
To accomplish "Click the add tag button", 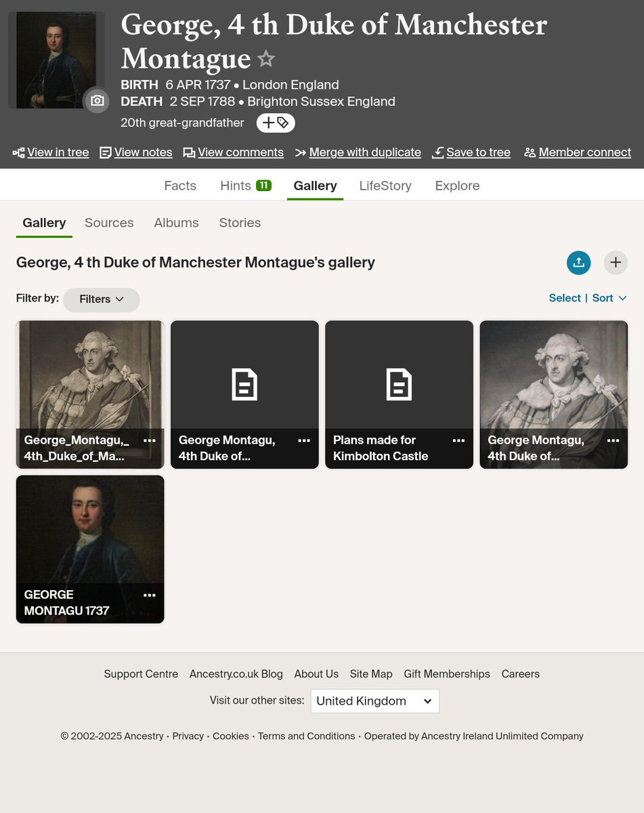I will [x=276, y=123].
